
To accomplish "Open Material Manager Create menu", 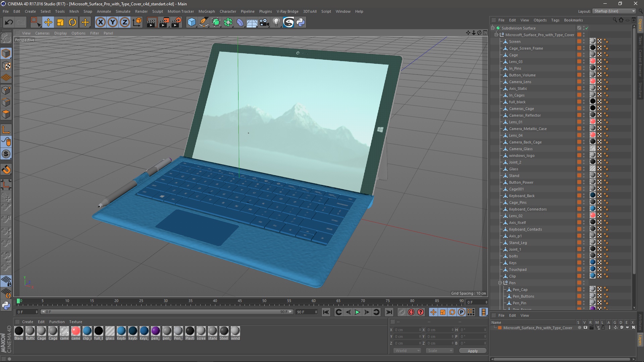I will pyautogui.click(x=28, y=322).
